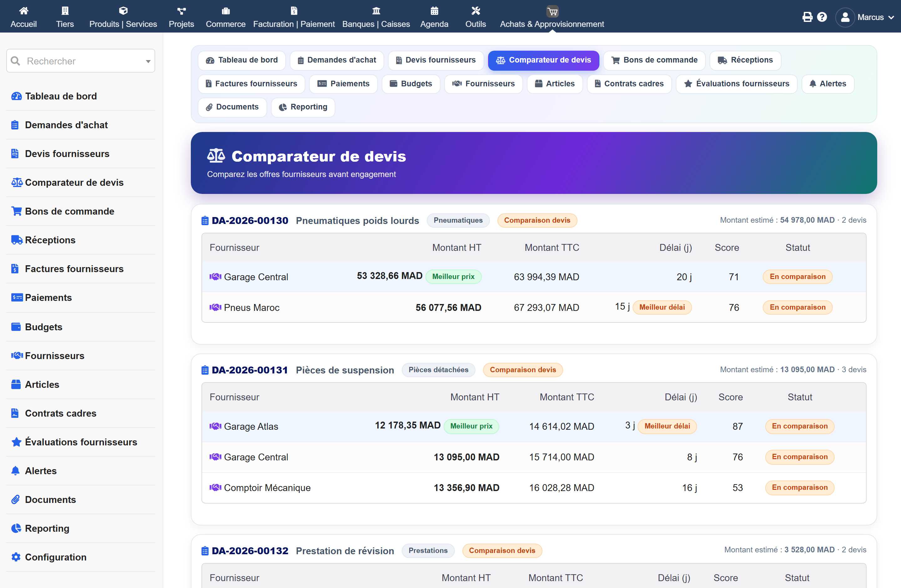
Task: Click the printer icon in the top bar
Action: [807, 17]
